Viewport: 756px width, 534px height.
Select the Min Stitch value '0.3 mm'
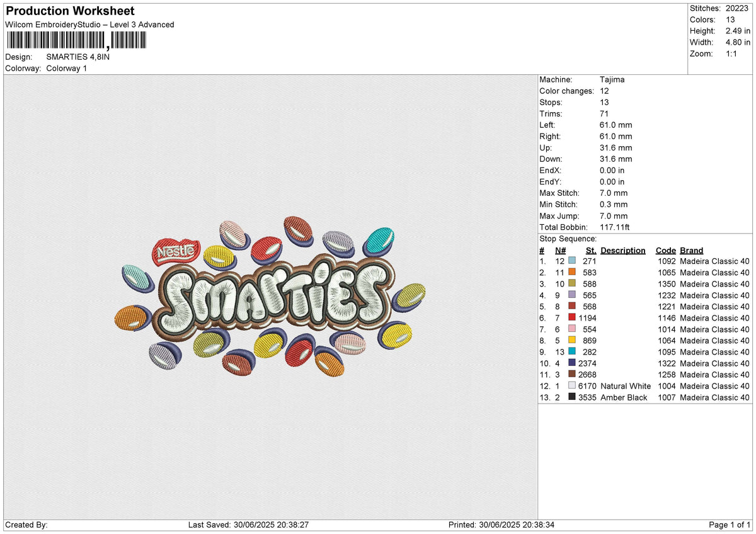614,205
